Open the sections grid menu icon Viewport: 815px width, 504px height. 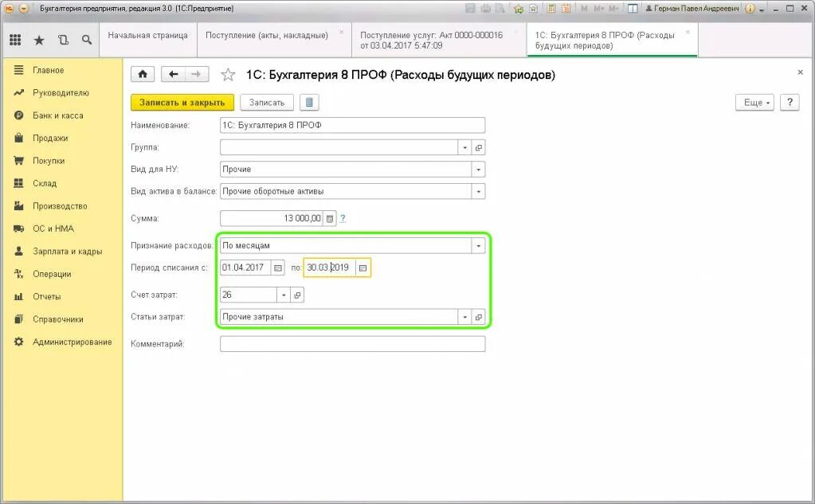coord(15,40)
